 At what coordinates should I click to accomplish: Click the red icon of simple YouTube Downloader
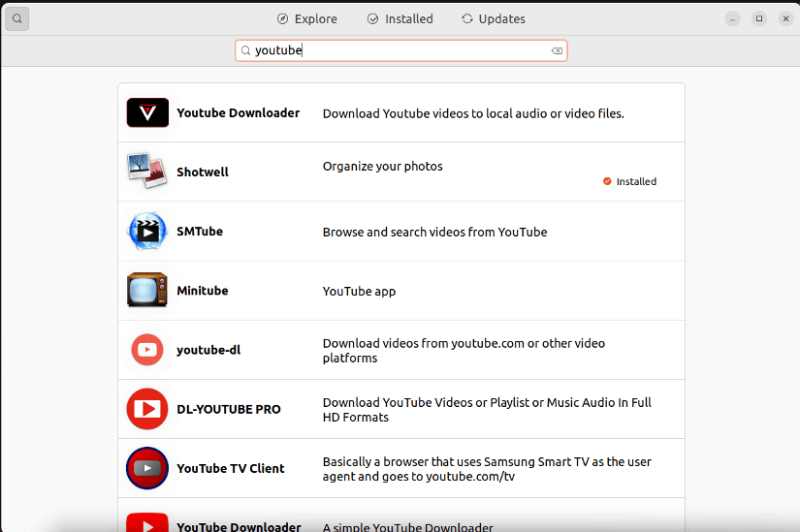147,522
